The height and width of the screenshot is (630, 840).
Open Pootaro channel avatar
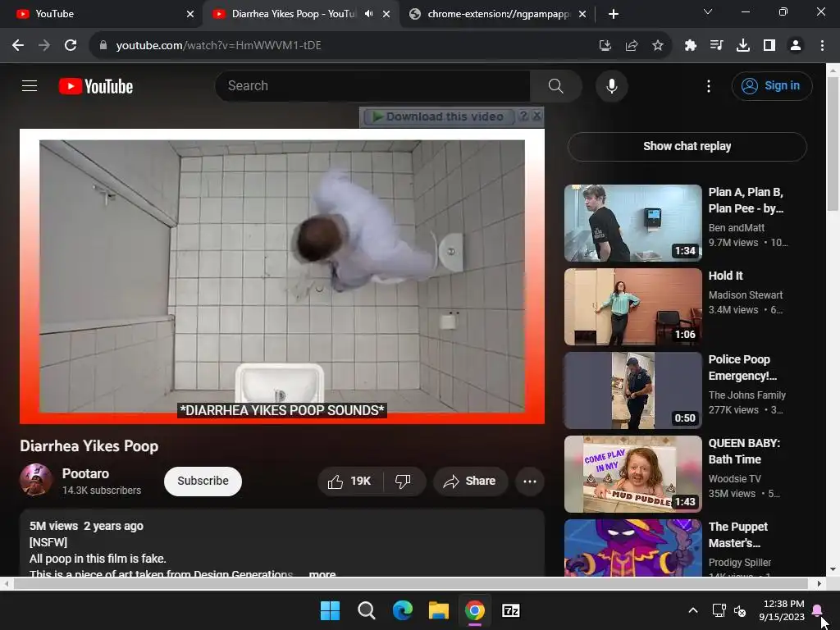[36, 480]
